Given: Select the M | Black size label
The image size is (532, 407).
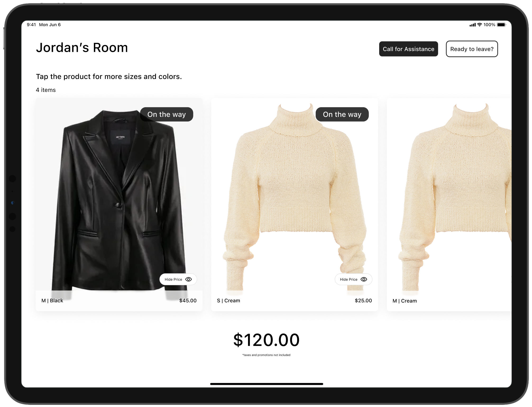Looking at the screenshot, I should point(52,301).
